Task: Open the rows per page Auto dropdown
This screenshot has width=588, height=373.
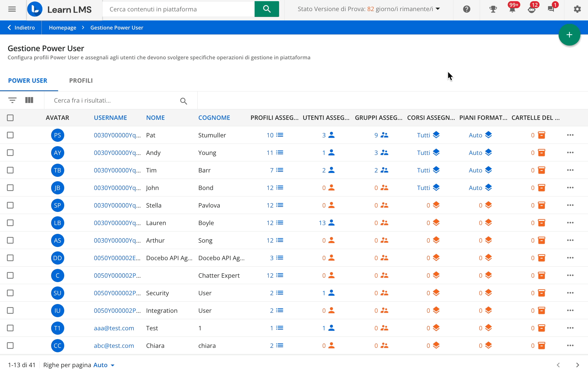Action: tap(104, 365)
